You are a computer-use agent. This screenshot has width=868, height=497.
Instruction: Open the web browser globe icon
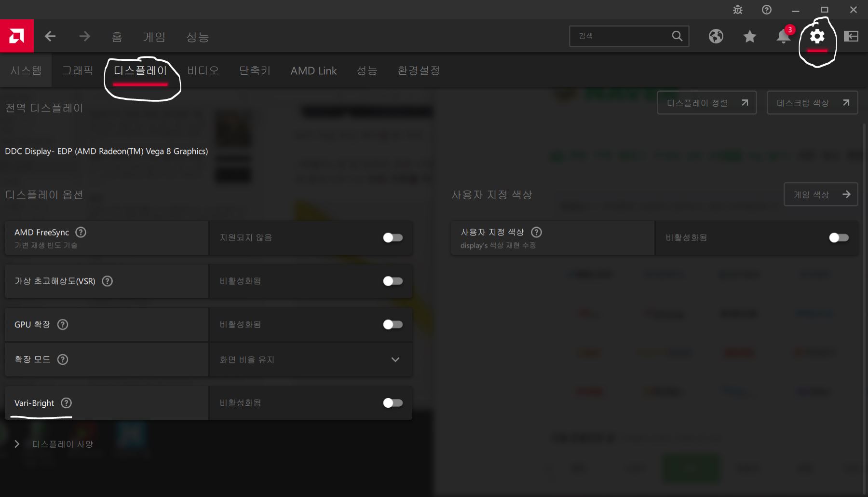[716, 36]
